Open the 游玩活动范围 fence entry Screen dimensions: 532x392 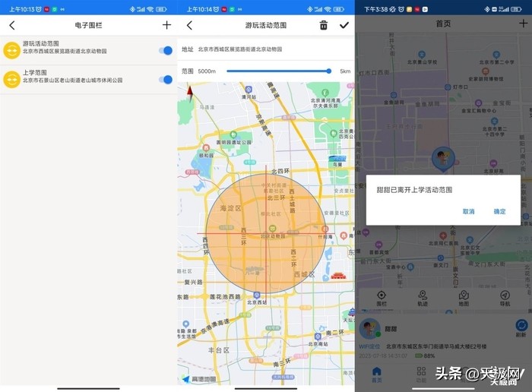coord(89,50)
